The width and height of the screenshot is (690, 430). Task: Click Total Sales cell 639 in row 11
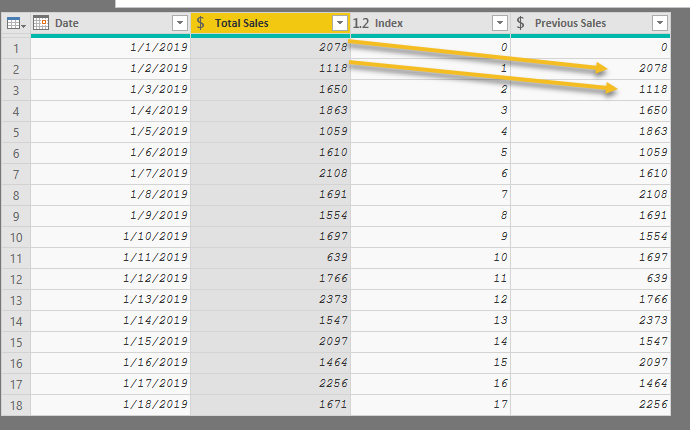[x=271, y=258]
